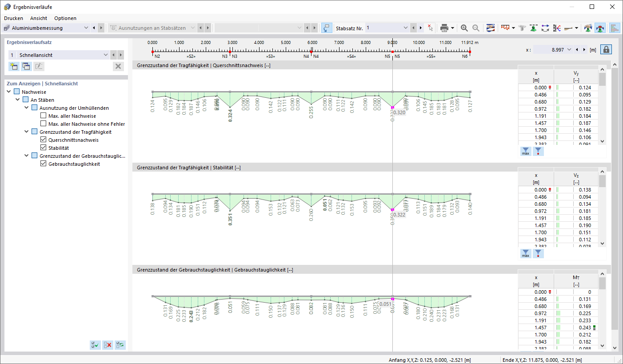
Task: Click the zoom out magnifier icon
Action: pos(476,28)
